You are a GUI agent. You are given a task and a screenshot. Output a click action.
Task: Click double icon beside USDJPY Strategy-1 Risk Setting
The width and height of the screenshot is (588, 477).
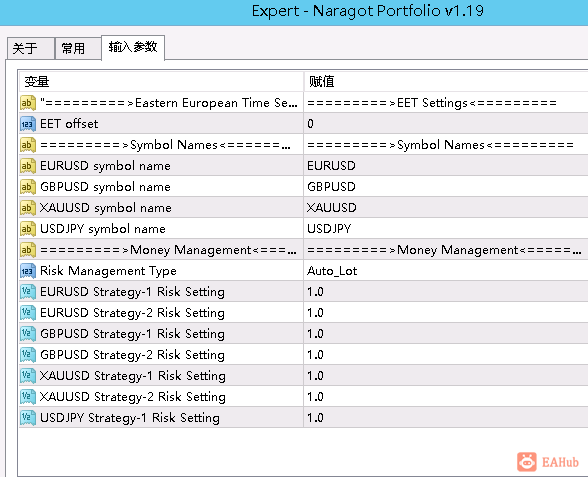[x=28, y=418]
